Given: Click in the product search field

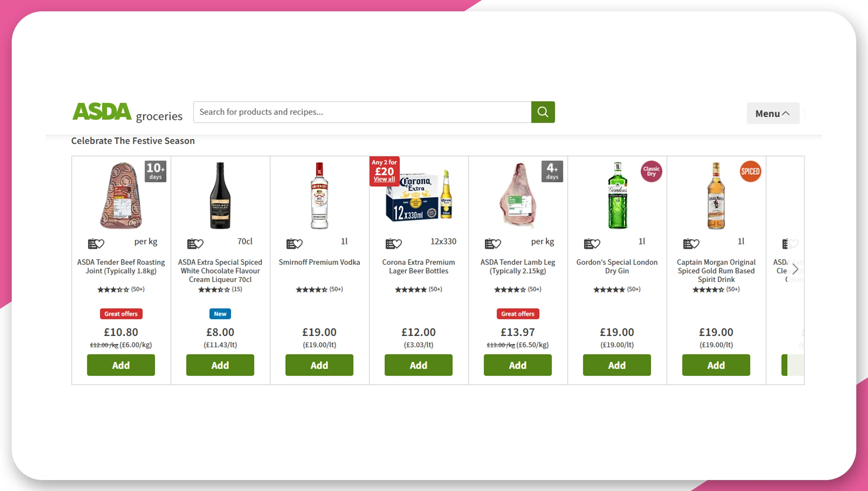Looking at the screenshot, I should (x=362, y=112).
